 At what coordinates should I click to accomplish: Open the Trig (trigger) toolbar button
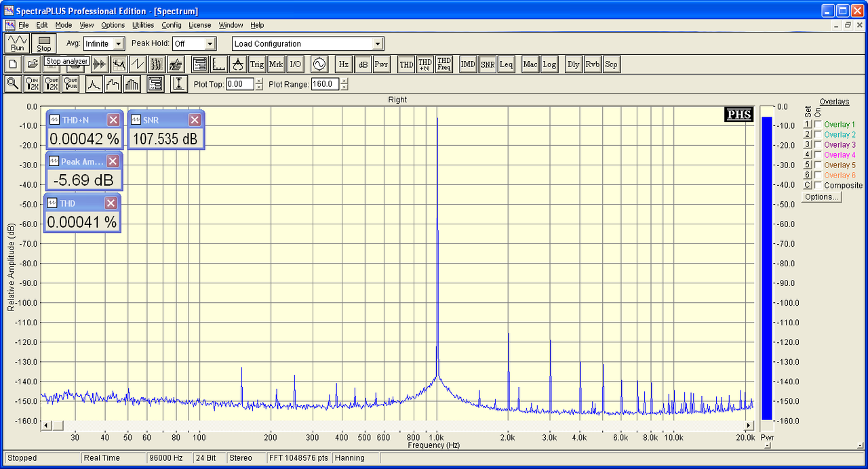[x=256, y=64]
